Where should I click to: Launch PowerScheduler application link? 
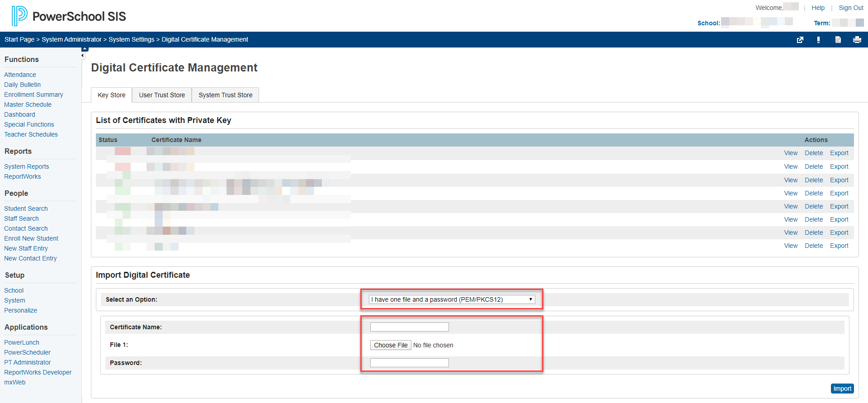(x=27, y=352)
